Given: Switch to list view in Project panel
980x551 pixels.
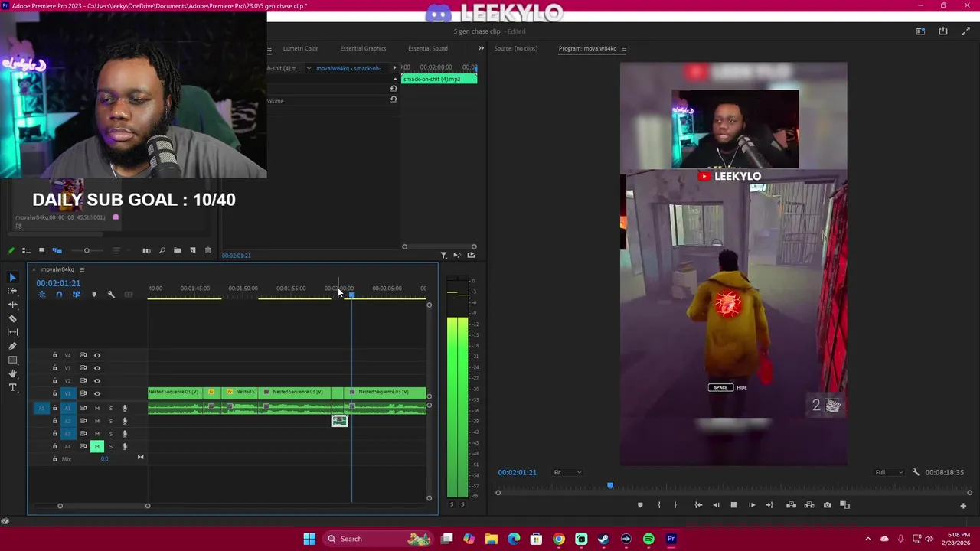Looking at the screenshot, I should pos(26,250).
